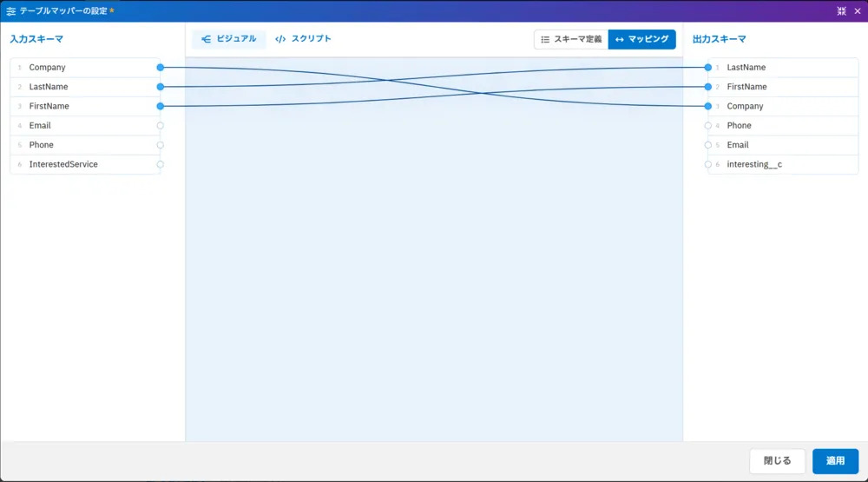Switch to the スクリプト tab

coord(303,39)
